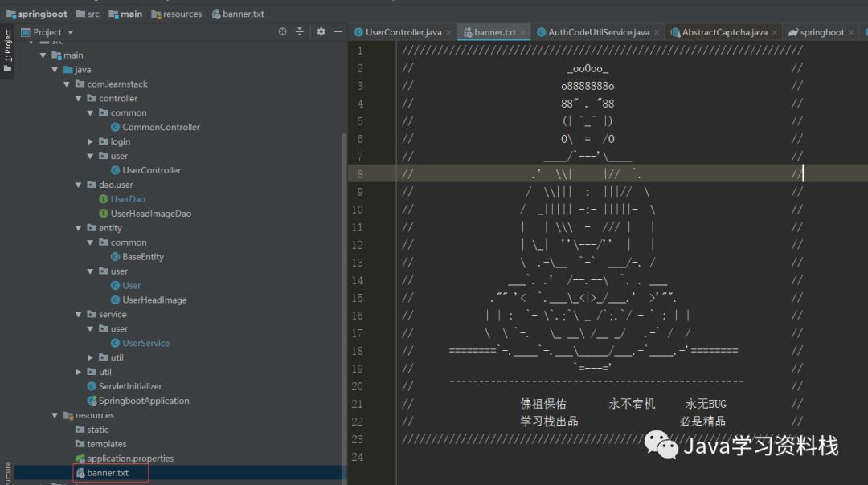Click line number 21 in gutter
Viewport: 868px width, 485px height.
358,404
